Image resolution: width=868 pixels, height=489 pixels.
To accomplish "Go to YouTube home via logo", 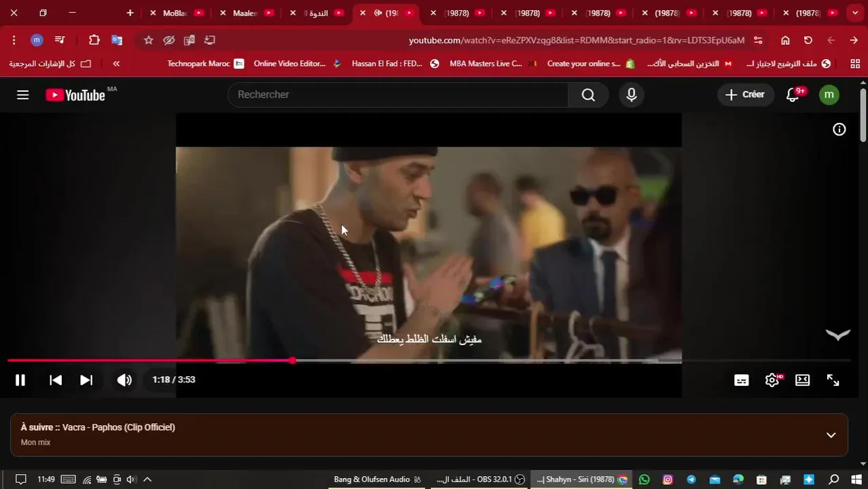I will pyautogui.click(x=75, y=95).
